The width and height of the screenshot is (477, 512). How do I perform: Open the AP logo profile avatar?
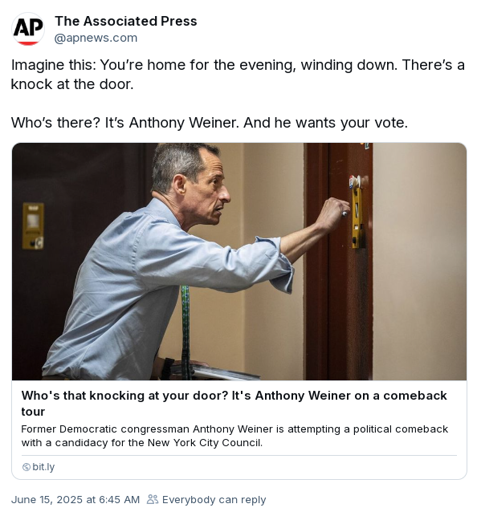tap(28, 29)
